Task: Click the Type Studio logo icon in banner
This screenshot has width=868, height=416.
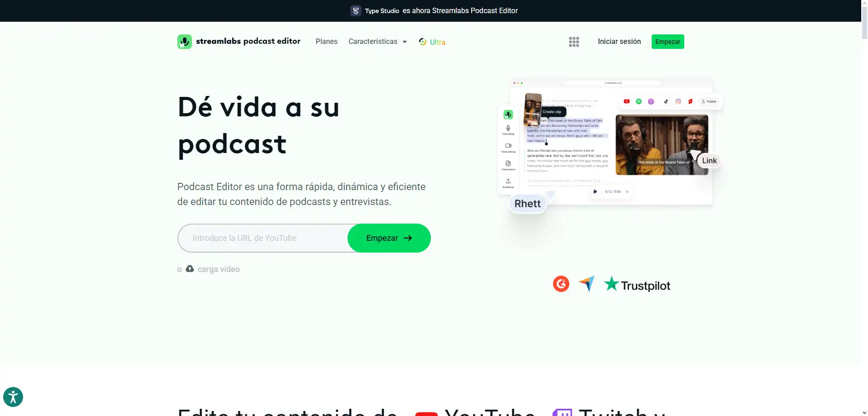Action: tap(356, 11)
